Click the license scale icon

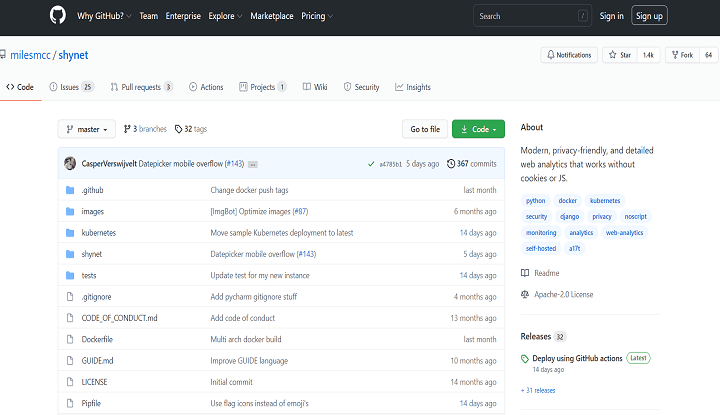coord(525,294)
